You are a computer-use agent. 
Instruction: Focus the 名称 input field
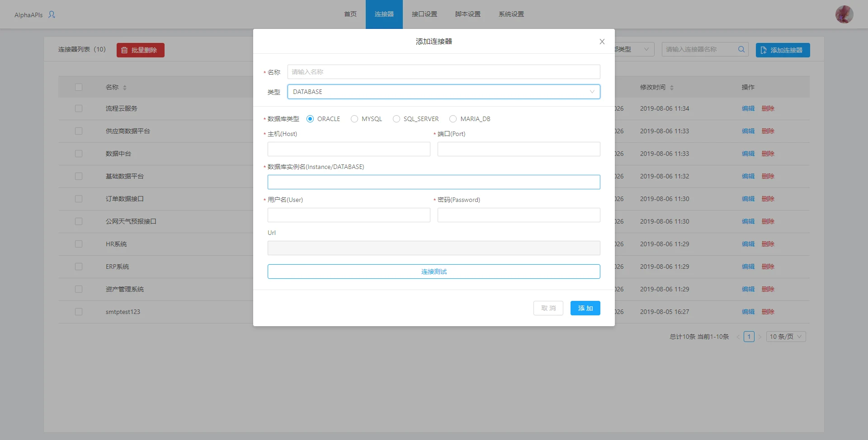pyautogui.click(x=444, y=72)
